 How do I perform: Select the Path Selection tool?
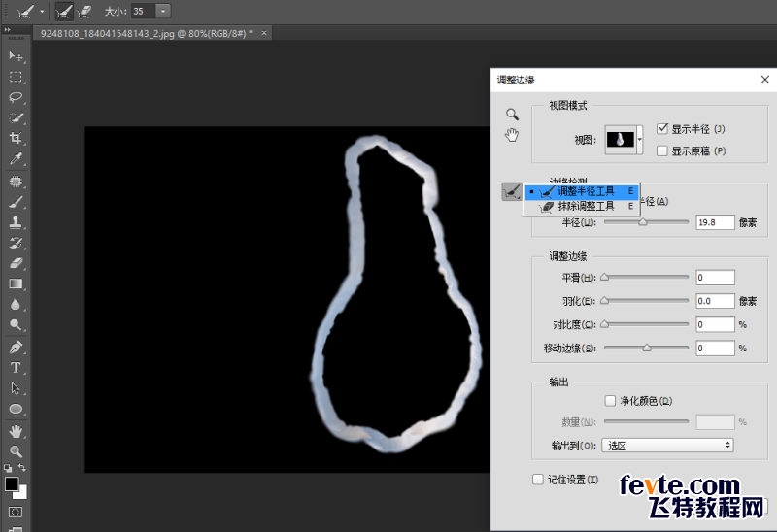pos(16,388)
